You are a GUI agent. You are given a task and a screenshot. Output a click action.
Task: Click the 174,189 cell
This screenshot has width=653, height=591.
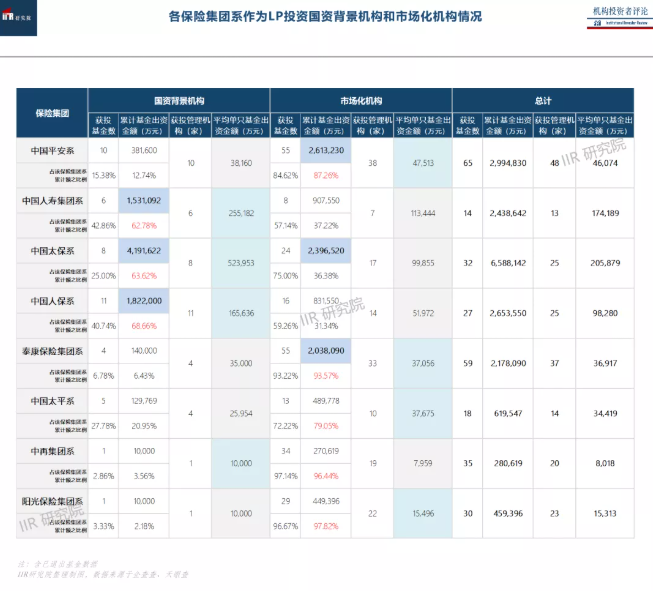pos(605,213)
